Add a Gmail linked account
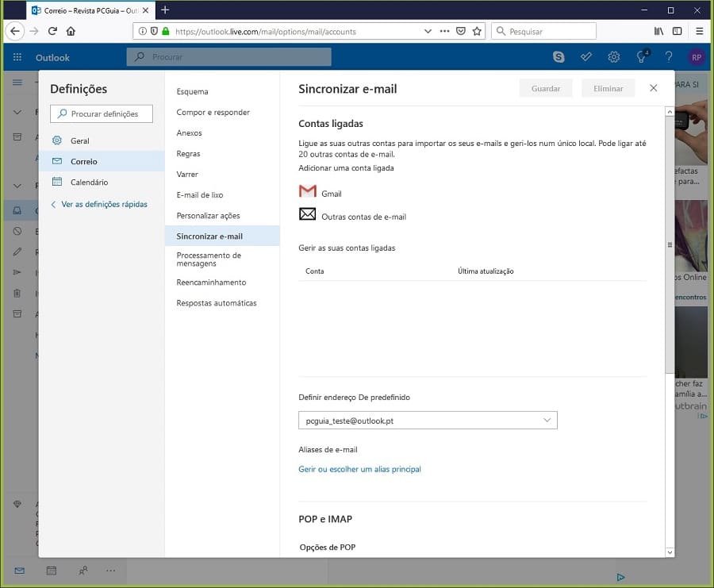Image resolution: width=714 pixels, height=588 pixels. click(331, 194)
